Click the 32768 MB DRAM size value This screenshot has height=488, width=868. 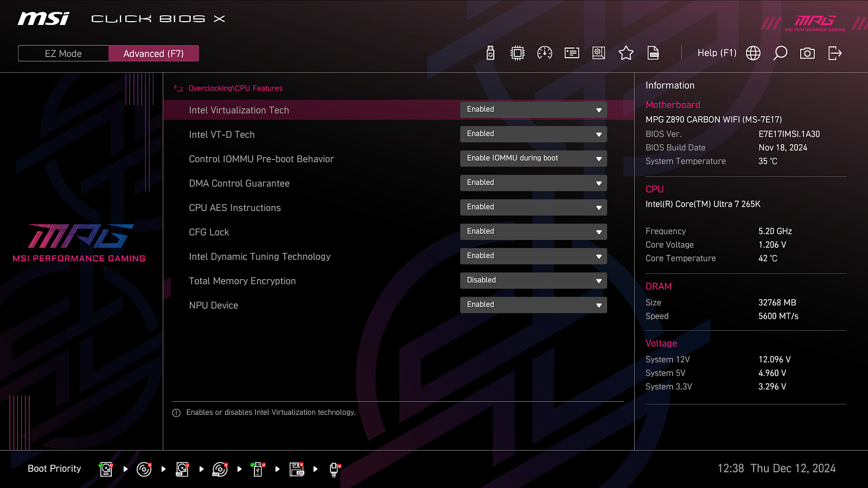coord(777,303)
